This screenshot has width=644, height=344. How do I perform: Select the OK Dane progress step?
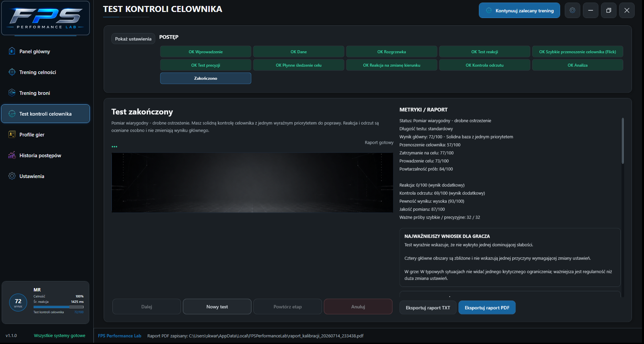[299, 51]
